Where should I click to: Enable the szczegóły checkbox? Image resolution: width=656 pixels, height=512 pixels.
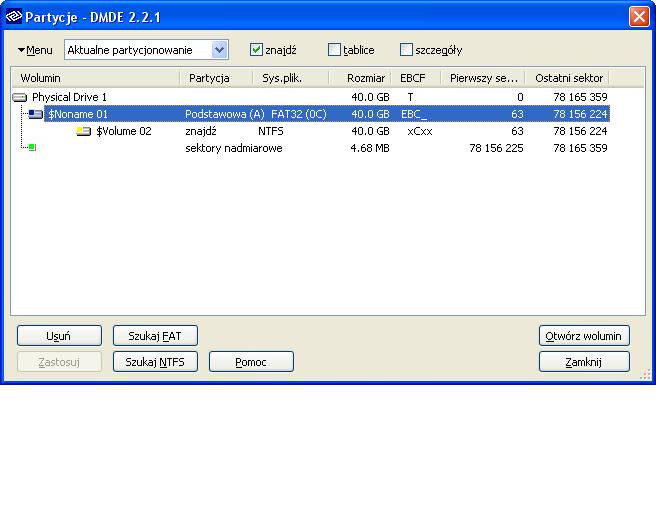point(406,50)
